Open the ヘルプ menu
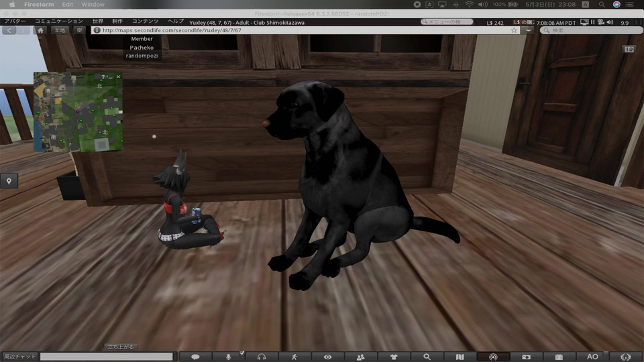The height and width of the screenshot is (362, 644). click(175, 21)
